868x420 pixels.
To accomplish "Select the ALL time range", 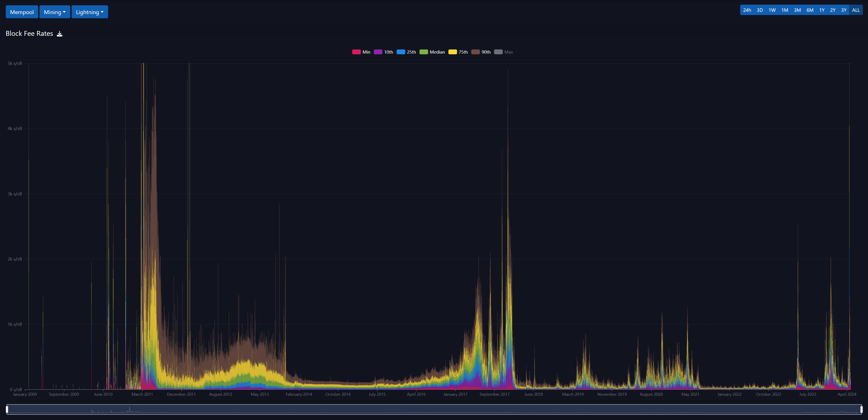I will click(x=856, y=10).
